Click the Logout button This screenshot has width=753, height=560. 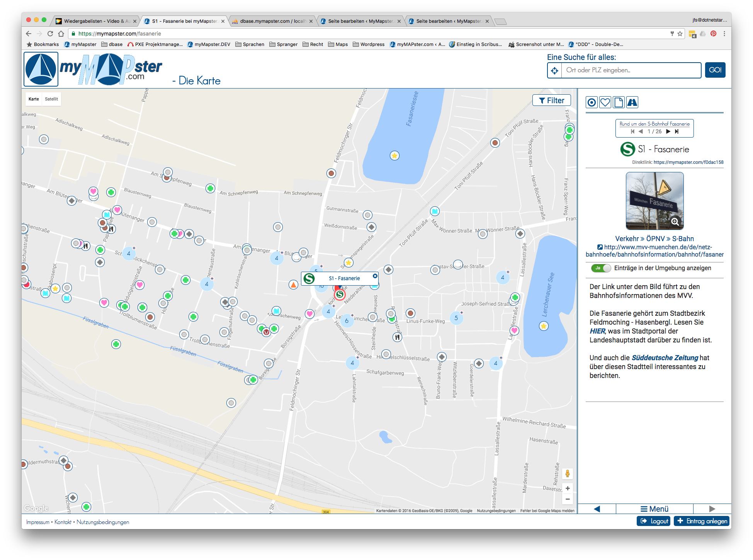pyautogui.click(x=654, y=521)
